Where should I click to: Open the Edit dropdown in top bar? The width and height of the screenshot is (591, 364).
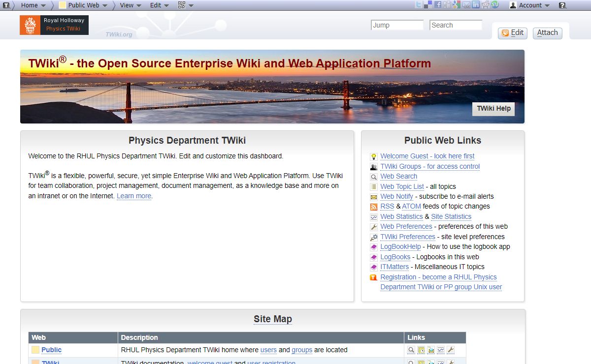tap(160, 5)
